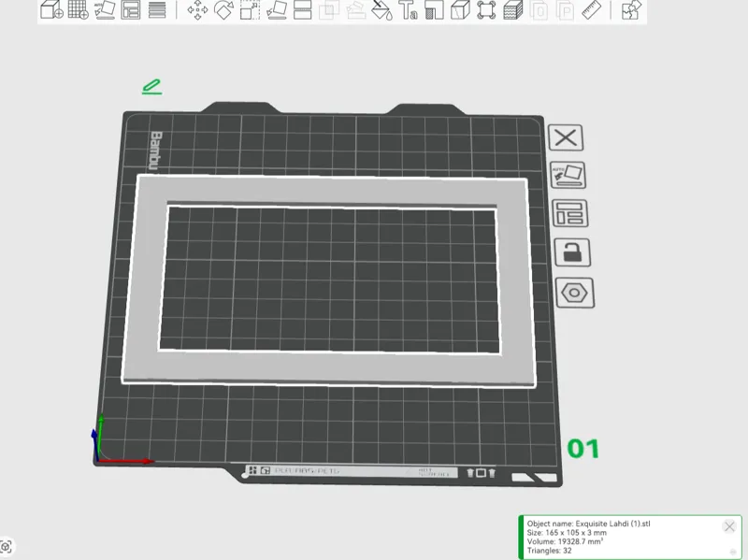
Task: Open the Seam painting cube tool
Action: coord(460,9)
